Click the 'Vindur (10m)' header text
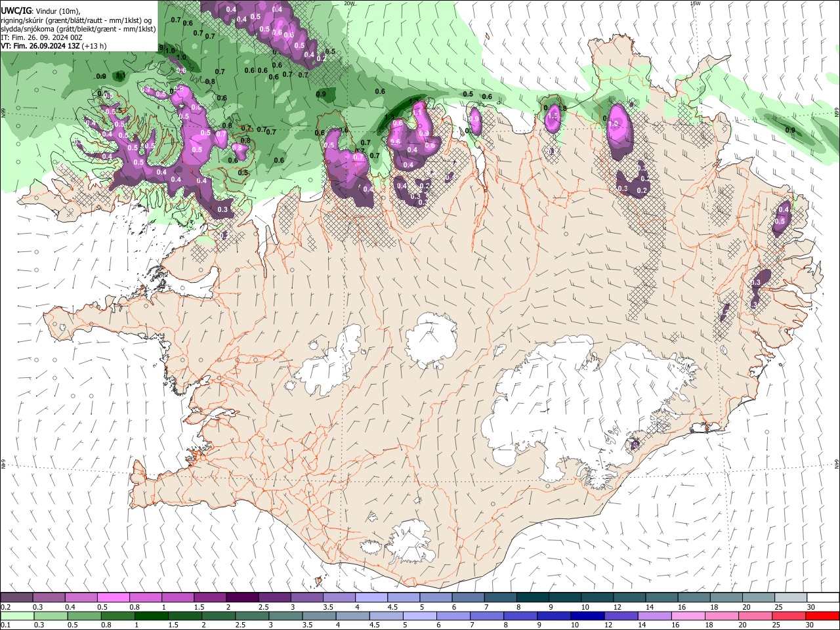The height and width of the screenshot is (630, 840). [x=58, y=11]
